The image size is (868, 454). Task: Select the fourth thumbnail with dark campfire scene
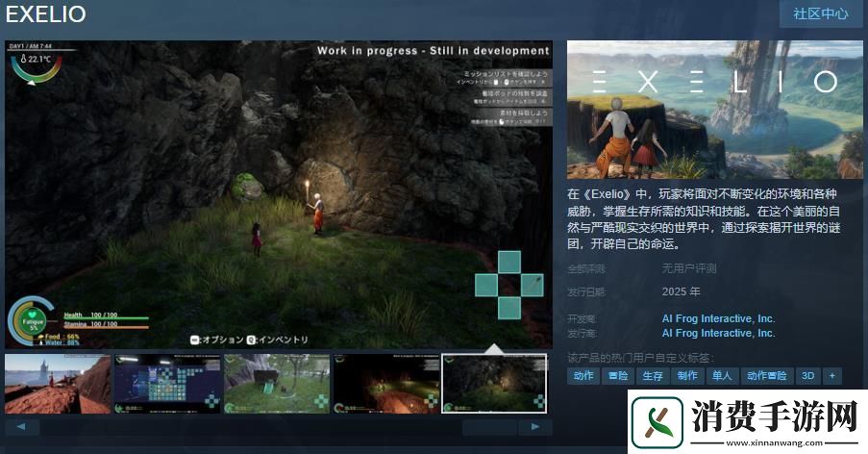pyautogui.click(x=386, y=384)
